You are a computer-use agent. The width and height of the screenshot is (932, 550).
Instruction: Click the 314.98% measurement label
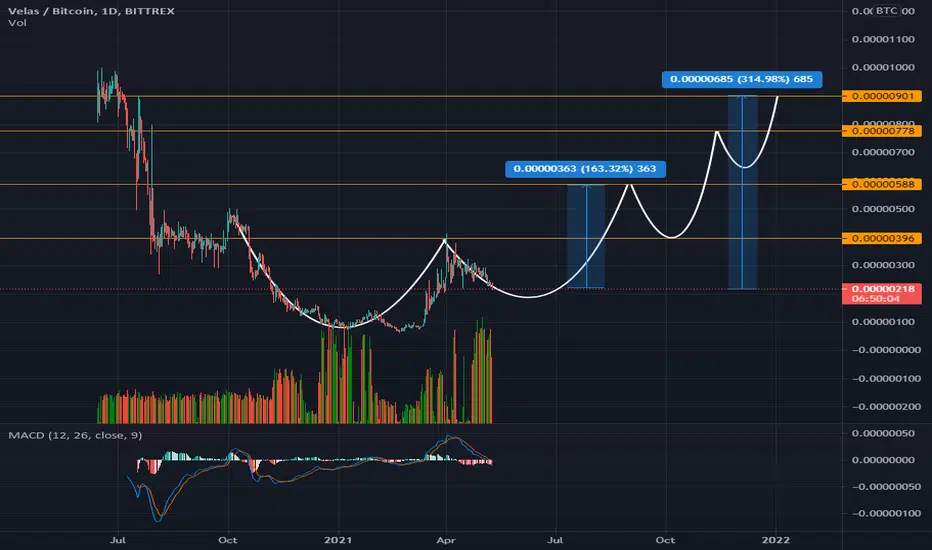[742, 79]
